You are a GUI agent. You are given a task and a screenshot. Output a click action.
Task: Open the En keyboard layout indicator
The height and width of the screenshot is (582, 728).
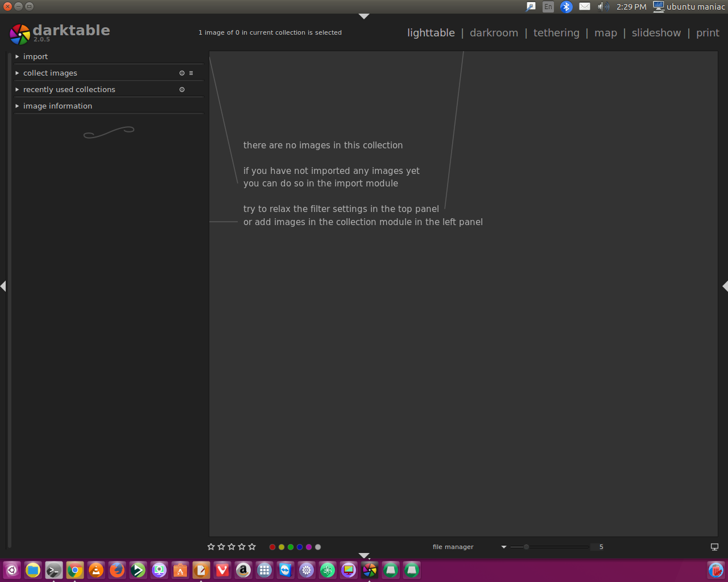click(548, 7)
